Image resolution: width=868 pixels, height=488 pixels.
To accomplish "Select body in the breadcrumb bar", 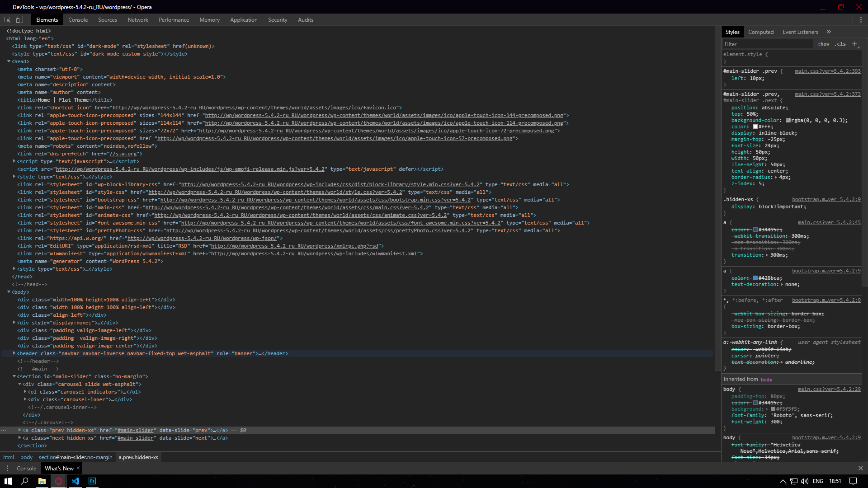I will pyautogui.click(x=26, y=457).
